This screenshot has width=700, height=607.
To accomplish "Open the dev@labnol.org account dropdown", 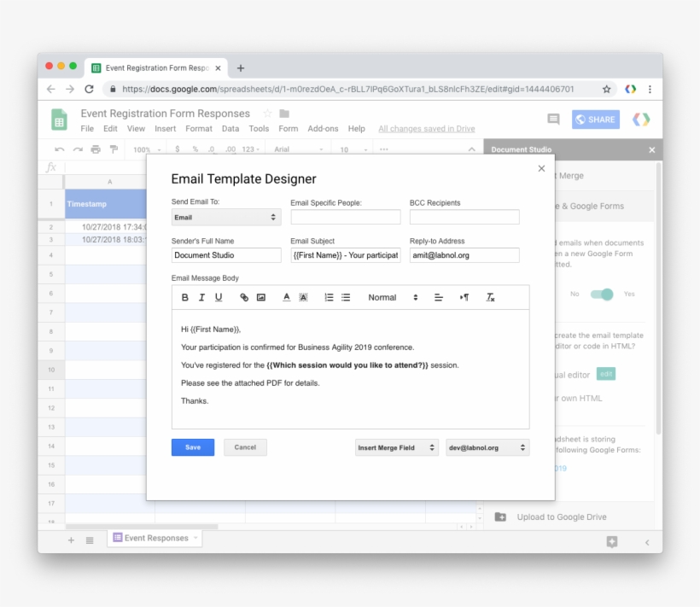I will pos(487,446).
